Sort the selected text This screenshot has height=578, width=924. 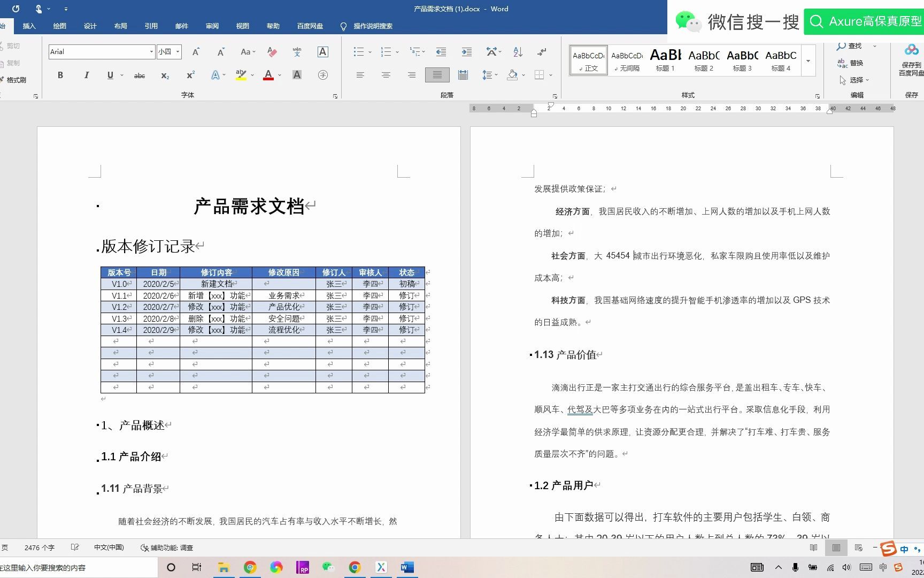click(x=518, y=52)
